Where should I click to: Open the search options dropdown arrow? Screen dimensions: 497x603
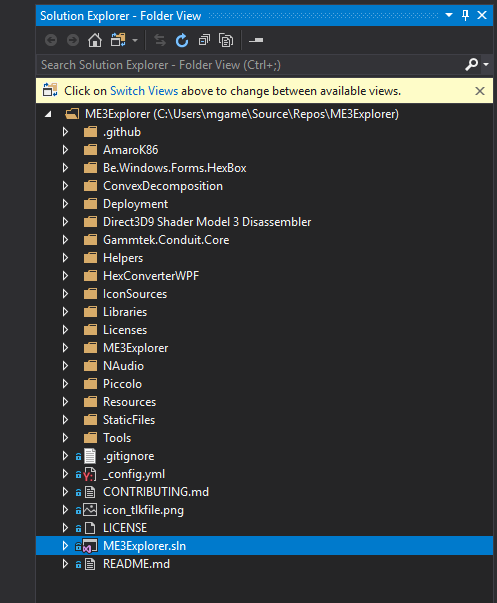(x=486, y=64)
